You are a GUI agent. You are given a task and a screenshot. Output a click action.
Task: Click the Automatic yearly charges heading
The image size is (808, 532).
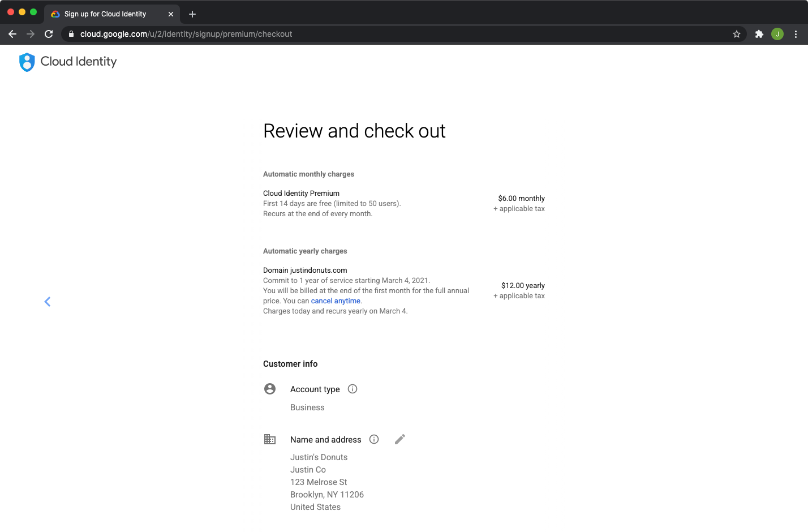pyautogui.click(x=305, y=251)
